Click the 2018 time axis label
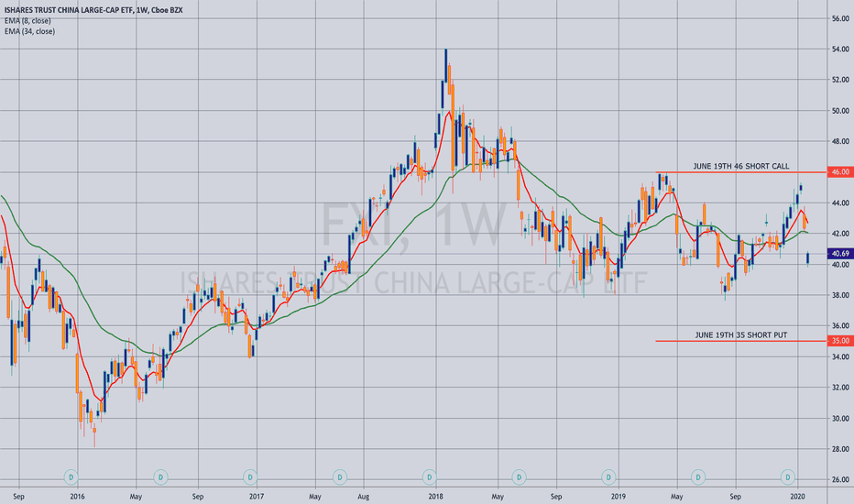The height and width of the screenshot is (504, 854). tap(436, 497)
